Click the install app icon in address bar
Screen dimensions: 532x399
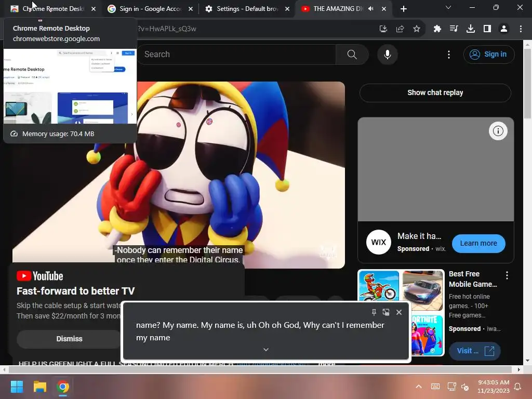(x=383, y=29)
